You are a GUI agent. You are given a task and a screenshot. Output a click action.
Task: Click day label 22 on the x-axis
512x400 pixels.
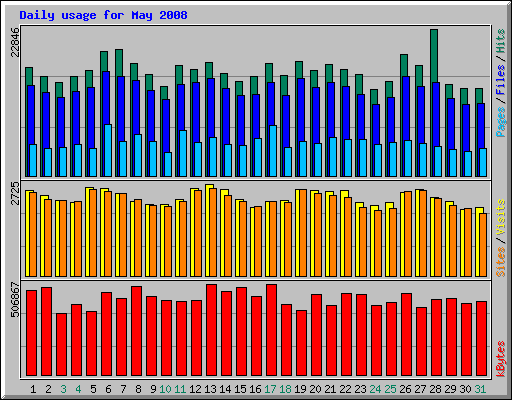tap(345, 389)
